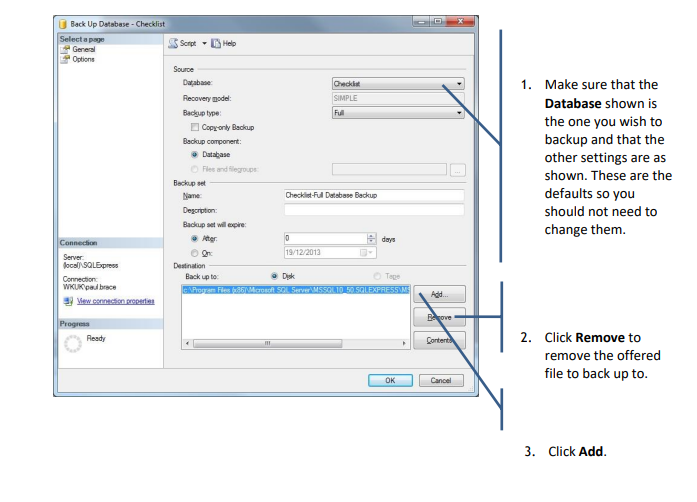The image size is (697, 502).
Task: Click the database icon in the title bar
Action: point(63,24)
